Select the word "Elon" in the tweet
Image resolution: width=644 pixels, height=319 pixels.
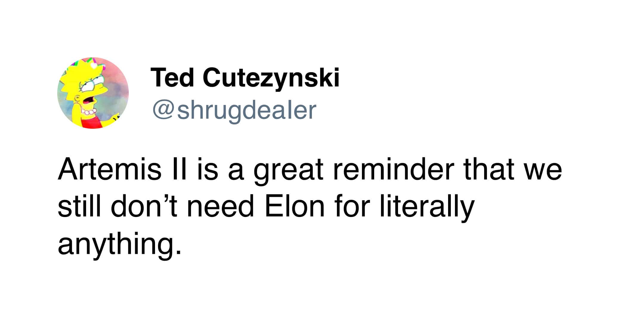(x=294, y=207)
